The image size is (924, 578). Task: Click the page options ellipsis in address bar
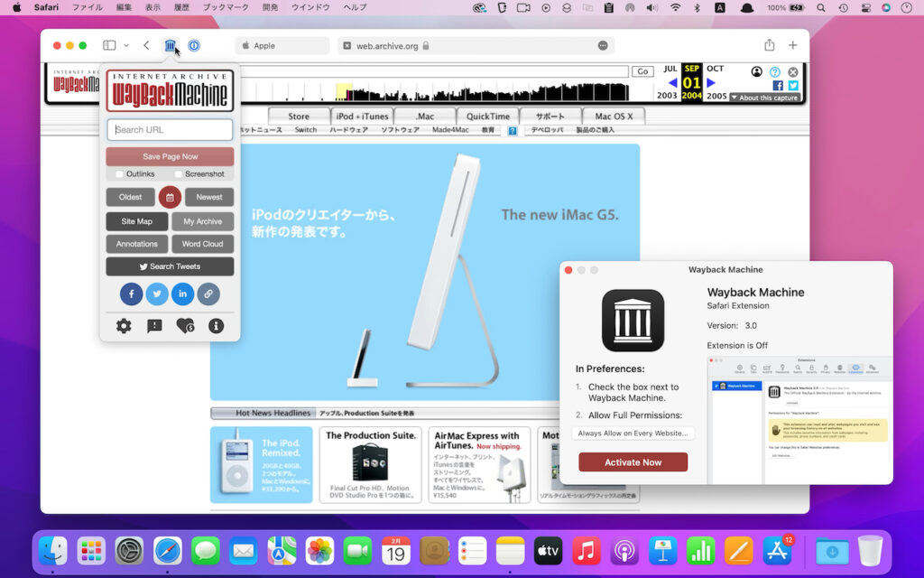[x=602, y=45]
